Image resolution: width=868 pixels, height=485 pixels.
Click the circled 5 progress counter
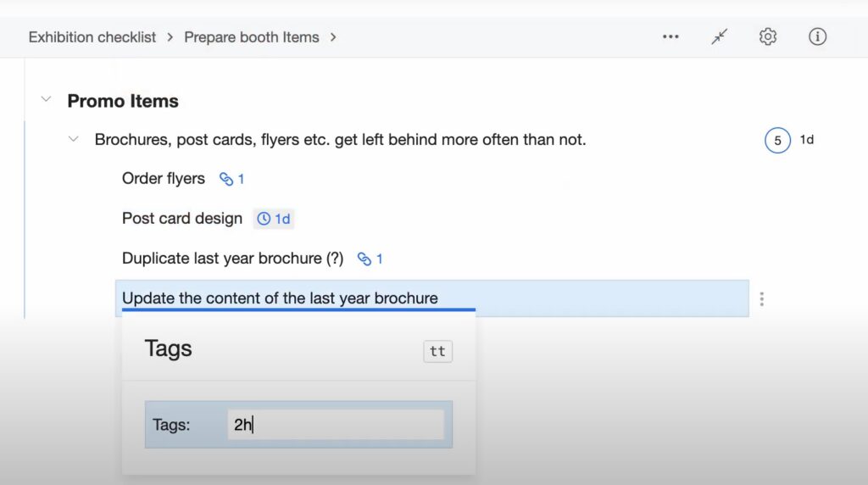tap(777, 140)
